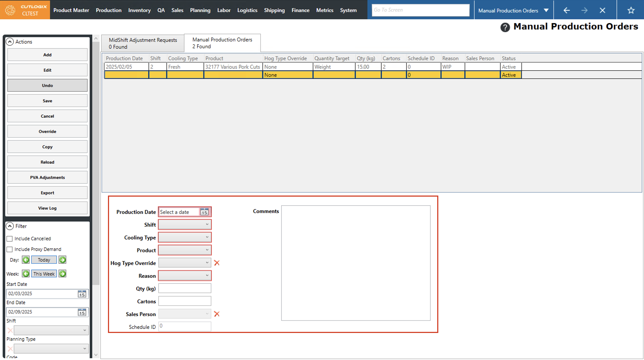Viewport: 644px width, 360px height.
Task: Open the Inventory menu
Action: [x=139, y=10]
